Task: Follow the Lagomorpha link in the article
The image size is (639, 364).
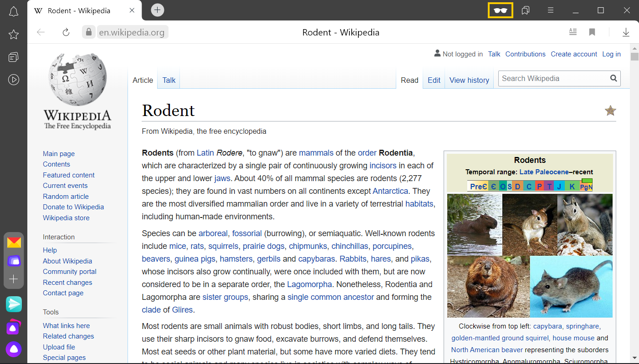Action: [309, 284]
